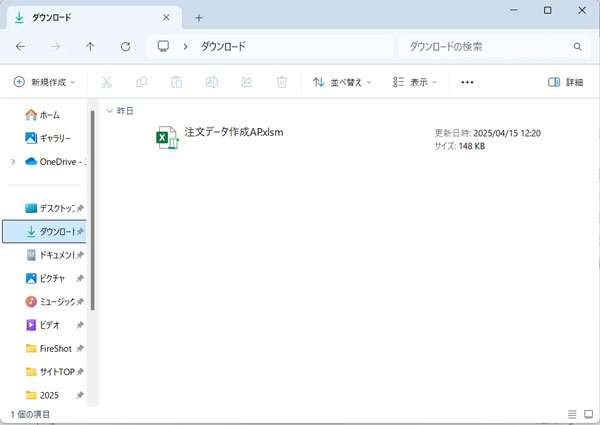600x425 pixels.
Task: Click the Copy icon in toolbar
Action: (x=142, y=82)
